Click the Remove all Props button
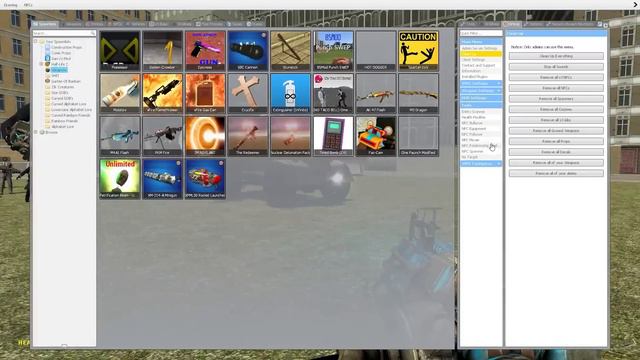The image size is (640, 360). (556, 141)
